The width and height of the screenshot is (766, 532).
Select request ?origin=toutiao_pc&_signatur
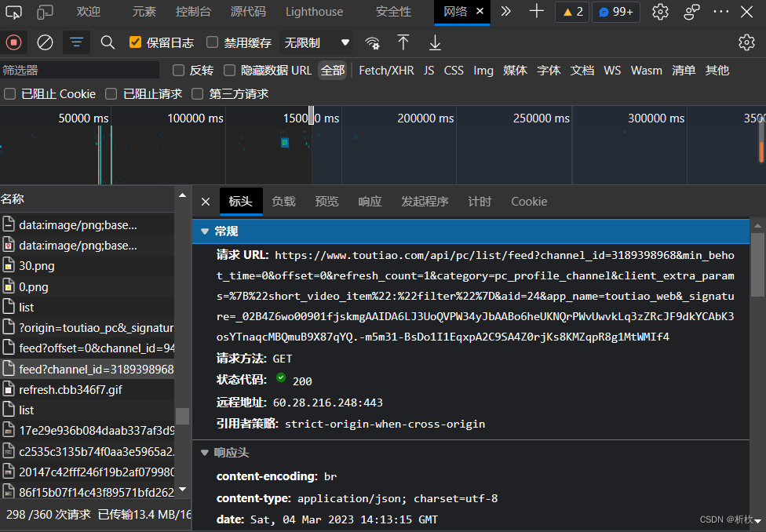[87, 328]
